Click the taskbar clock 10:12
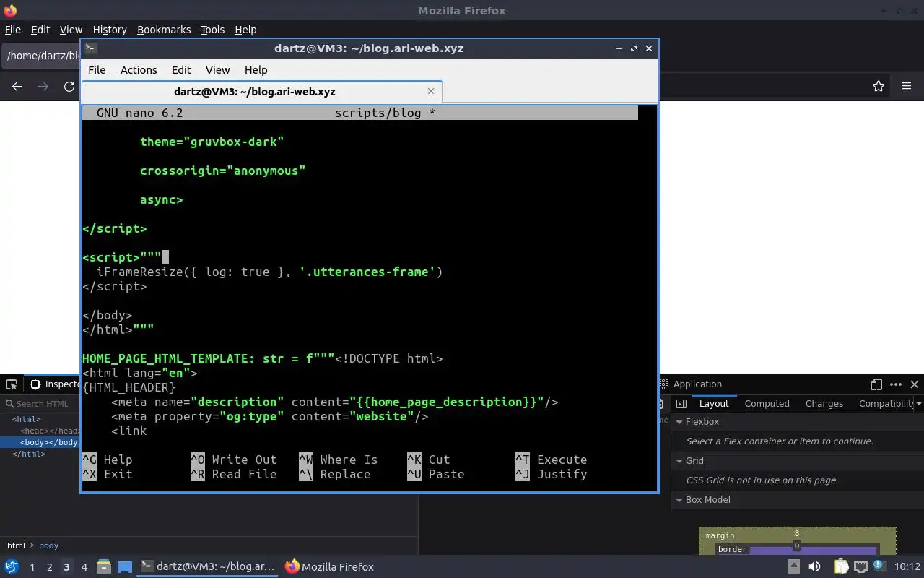 coord(907,567)
